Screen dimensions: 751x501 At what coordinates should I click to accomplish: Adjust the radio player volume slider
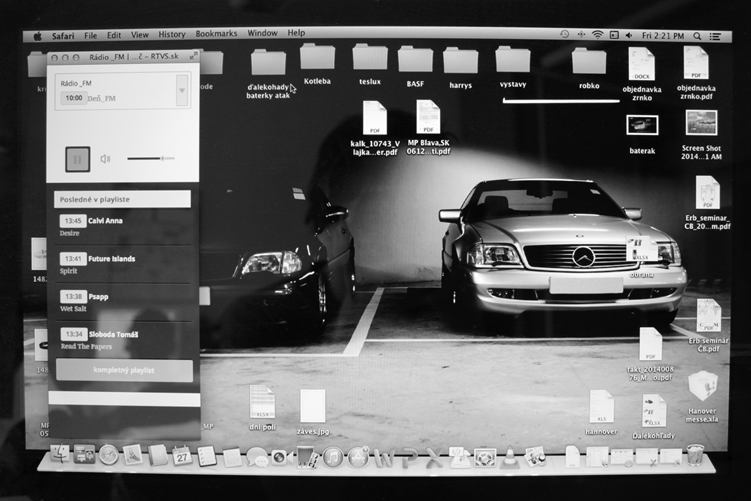coord(150,158)
